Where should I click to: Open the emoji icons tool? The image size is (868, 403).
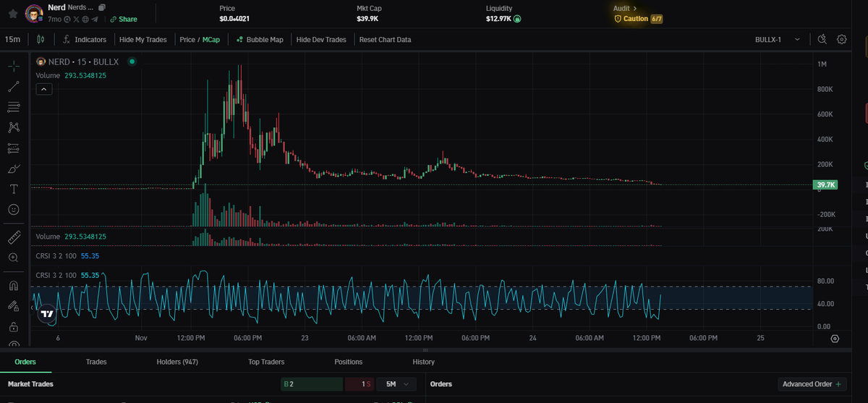point(14,209)
